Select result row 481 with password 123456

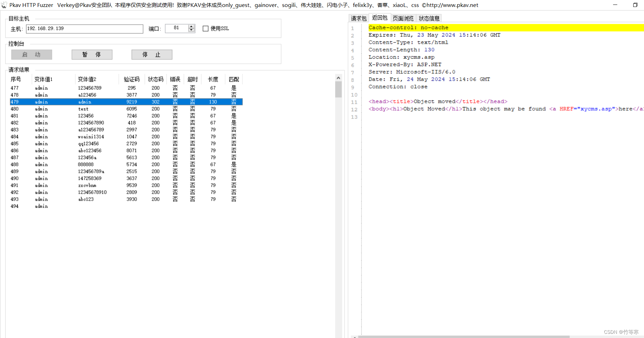pos(126,116)
